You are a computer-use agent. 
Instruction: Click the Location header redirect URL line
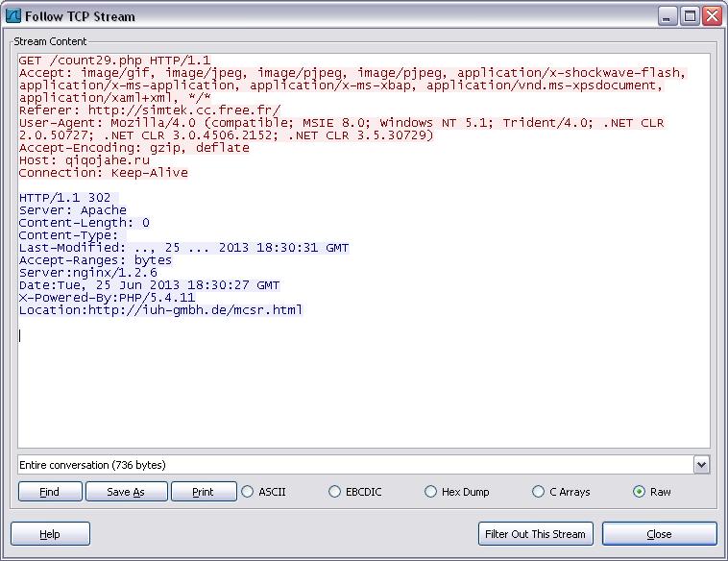160,310
